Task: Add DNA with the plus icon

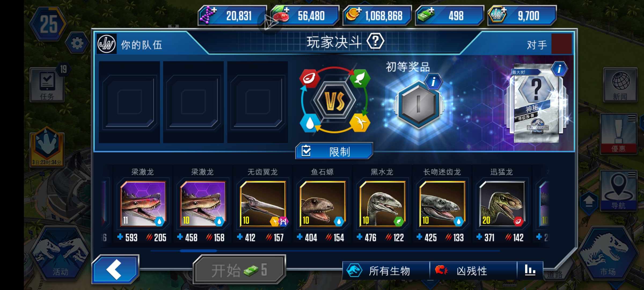Action: pos(214,10)
